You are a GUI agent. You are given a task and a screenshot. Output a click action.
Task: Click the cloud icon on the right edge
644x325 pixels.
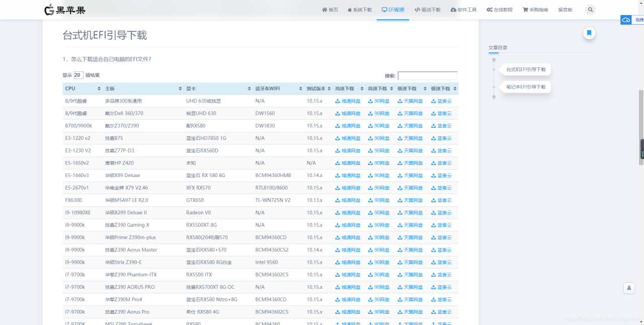pos(625,20)
